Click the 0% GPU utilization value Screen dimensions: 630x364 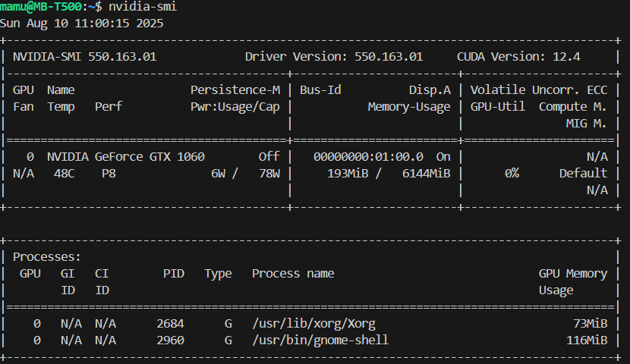[x=512, y=173]
